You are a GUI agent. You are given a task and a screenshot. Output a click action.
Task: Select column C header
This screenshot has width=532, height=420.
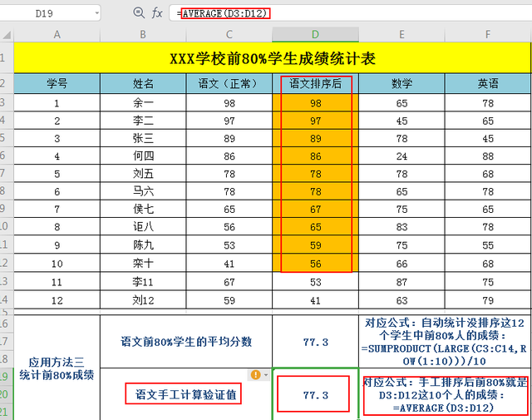[229, 35]
